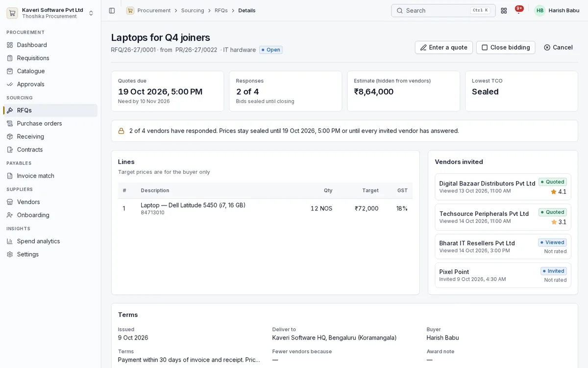Click the procurement cart icon in breadcrumb
This screenshot has height=368, width=588.
(130, 10)
